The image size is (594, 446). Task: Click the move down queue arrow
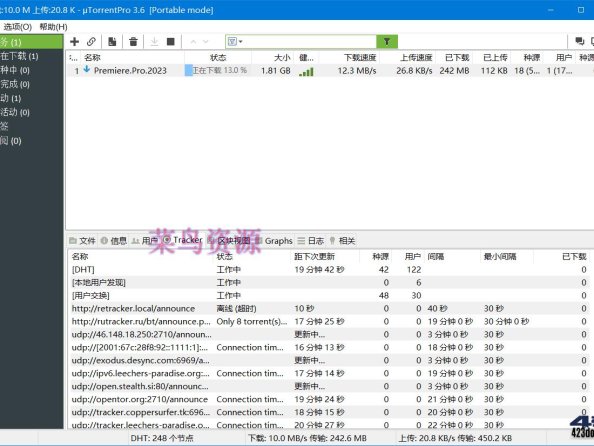coord(206,42)
